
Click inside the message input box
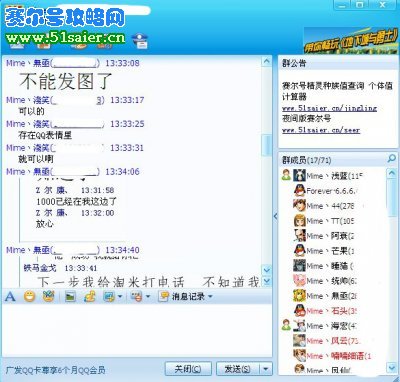137,330
